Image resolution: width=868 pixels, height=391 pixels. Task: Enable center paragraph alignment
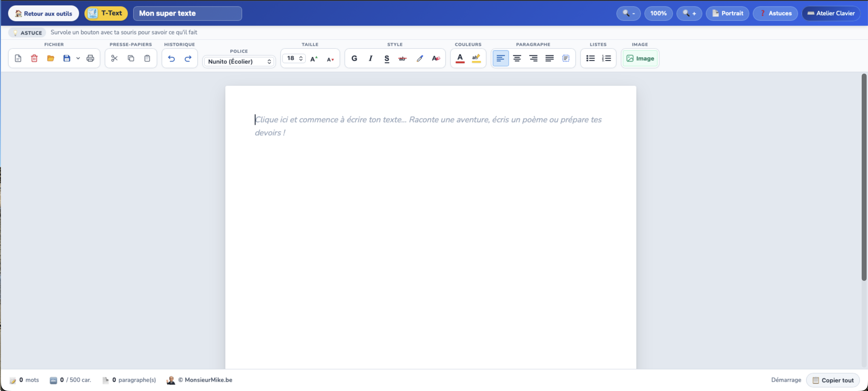(517, 58)
